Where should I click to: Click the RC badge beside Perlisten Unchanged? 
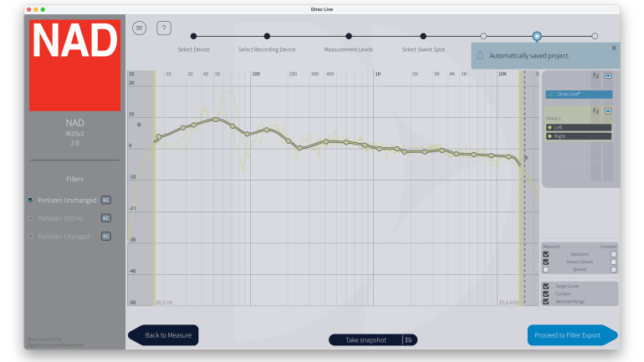tap(106, 200)
